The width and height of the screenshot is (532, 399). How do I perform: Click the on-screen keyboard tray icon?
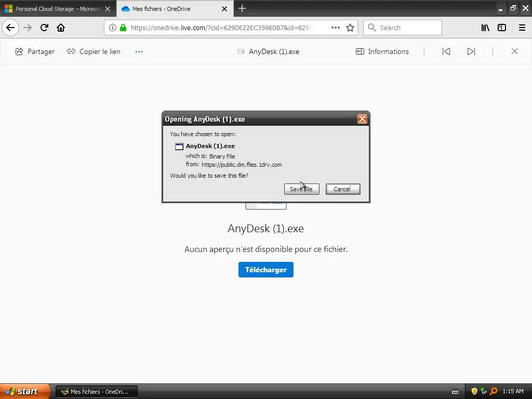click(455, 392)
